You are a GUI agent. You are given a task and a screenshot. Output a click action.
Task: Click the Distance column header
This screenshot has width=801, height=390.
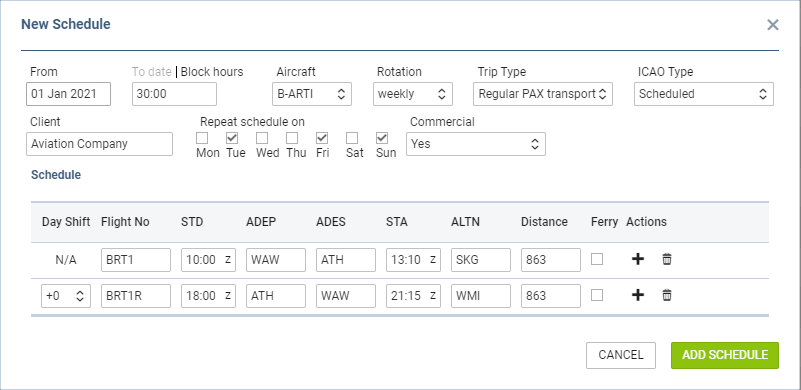coord(544,222)
